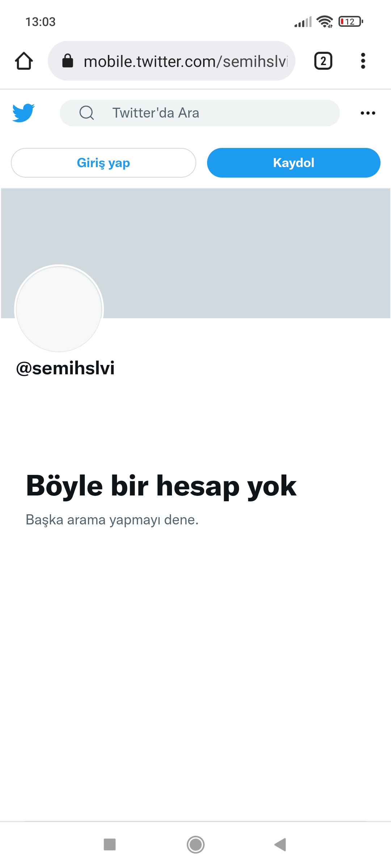Focus the Twitter'da Ara search field
Screen dimensions: 391x868
(200, 113)
